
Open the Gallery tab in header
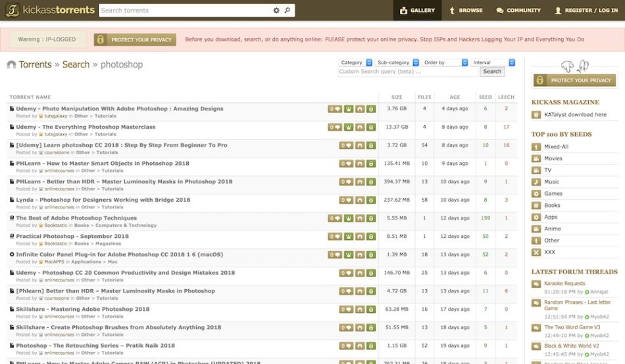pos(417,11)
